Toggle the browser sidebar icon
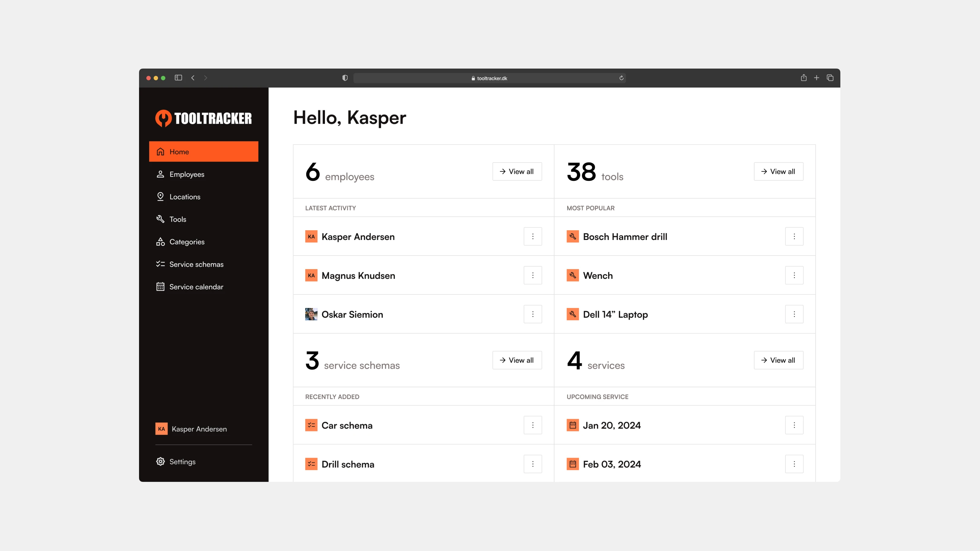Image resolution: width=980 pixels, height=551 pixels. pos(178,78)
